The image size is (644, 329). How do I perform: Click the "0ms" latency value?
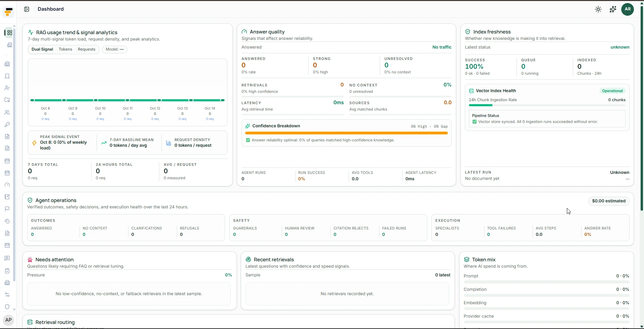(x=338, y=103)
